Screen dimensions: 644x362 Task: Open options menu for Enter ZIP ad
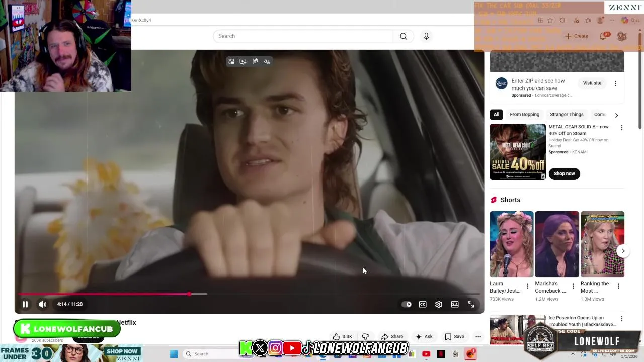coord(615,83)
